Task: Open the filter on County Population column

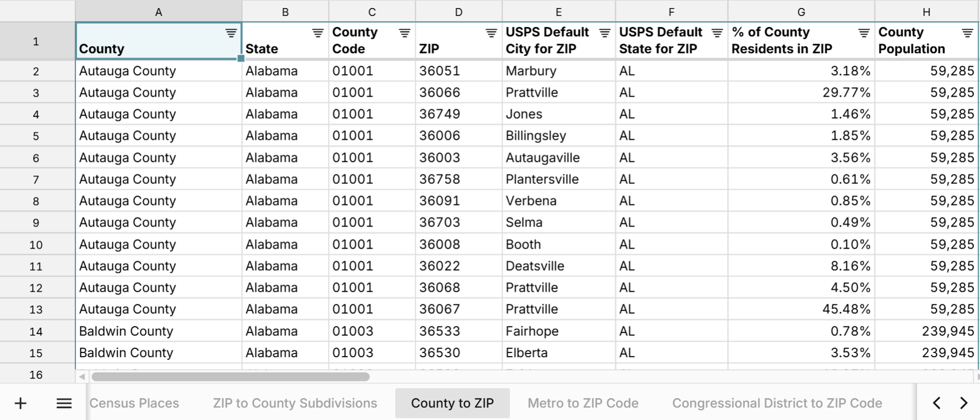Action: pos(968,34)
